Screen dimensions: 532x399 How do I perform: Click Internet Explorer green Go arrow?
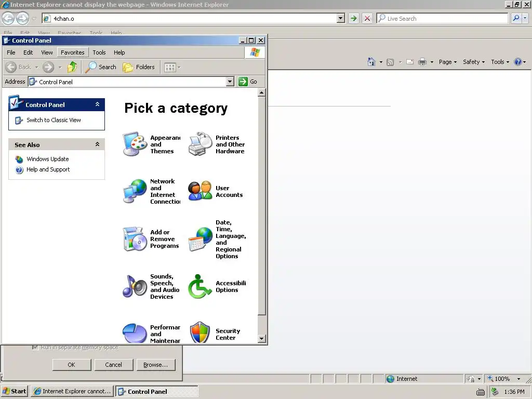pos(353,18)
